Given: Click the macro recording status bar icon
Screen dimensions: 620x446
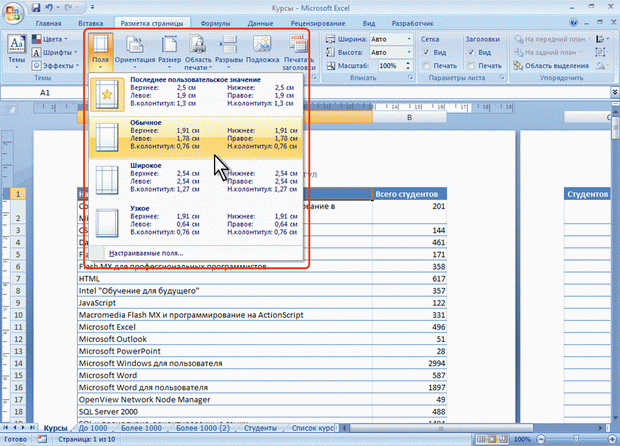Looking at the screenshot, I should coord(42,439).
